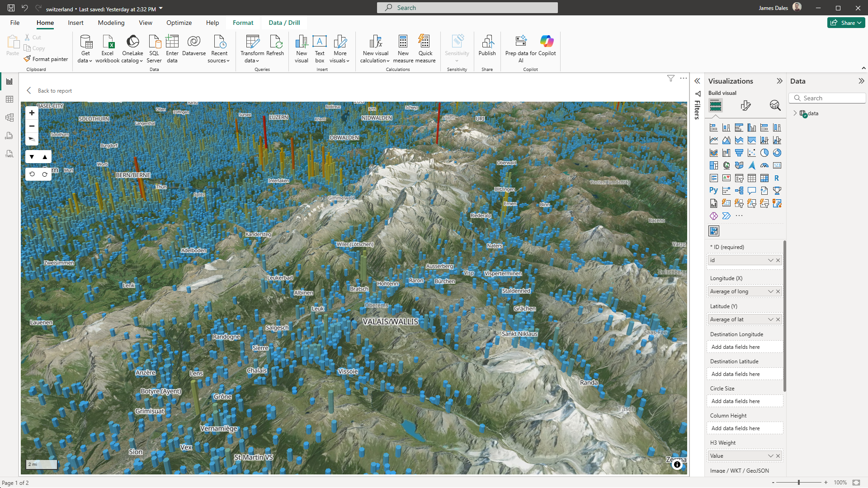Get more visuals via ellipsis

coord(739,216)
